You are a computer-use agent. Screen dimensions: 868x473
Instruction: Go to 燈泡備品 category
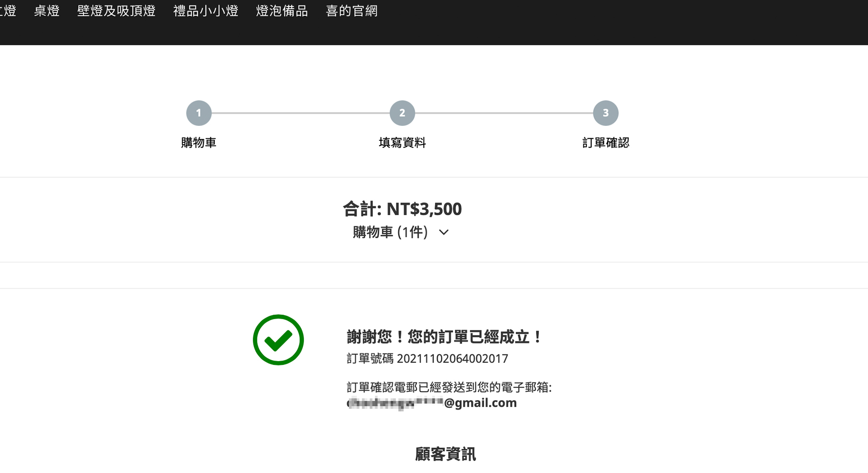(x=282, y=11)
